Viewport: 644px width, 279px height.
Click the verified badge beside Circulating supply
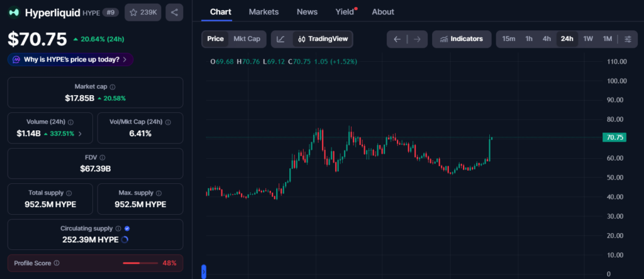point(127,229)
